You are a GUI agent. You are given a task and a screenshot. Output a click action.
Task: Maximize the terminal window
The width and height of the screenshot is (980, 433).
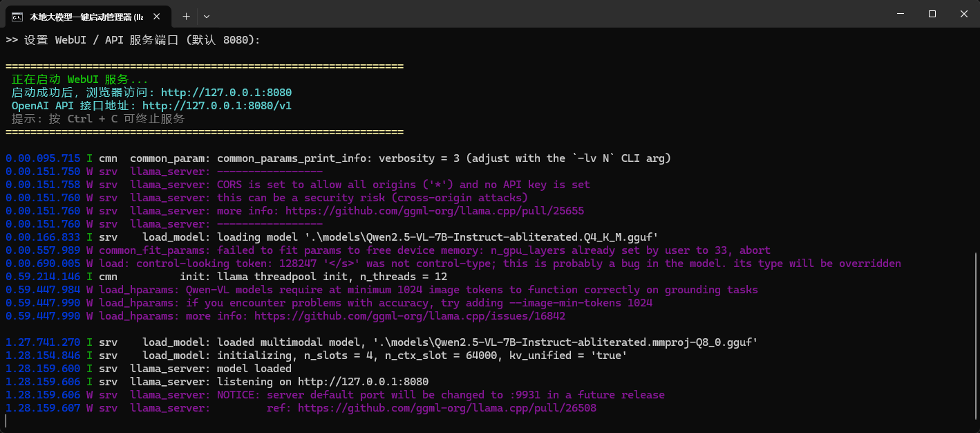(x=932, y=14)
